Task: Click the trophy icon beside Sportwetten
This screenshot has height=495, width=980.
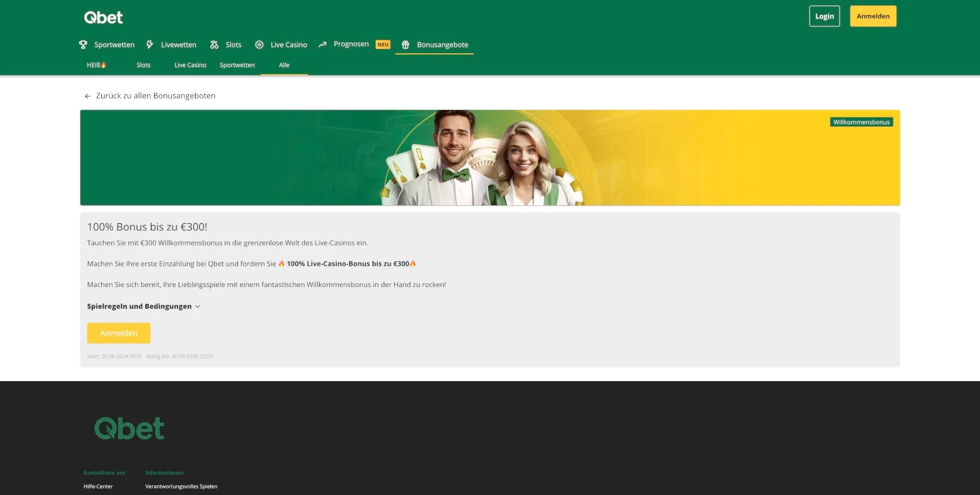Action: (x=83, y=45)
